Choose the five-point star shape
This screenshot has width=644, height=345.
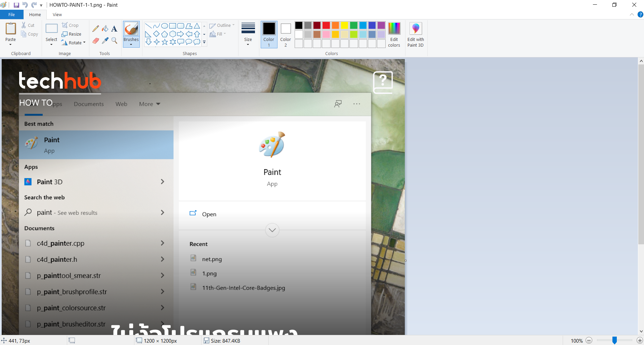[165, 42]
